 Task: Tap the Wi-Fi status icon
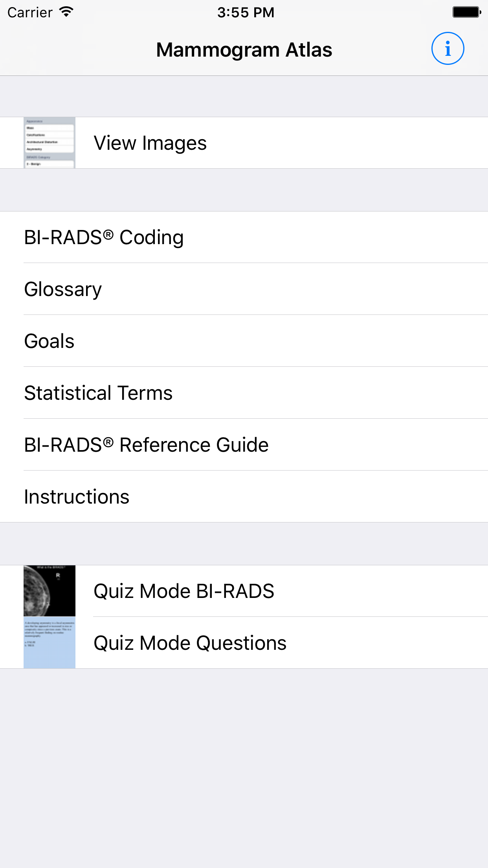coord(66,12)
